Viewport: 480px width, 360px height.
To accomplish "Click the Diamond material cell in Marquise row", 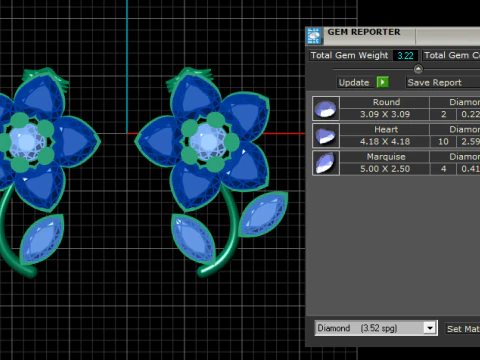I will pyautogui.click(x=455, y=157).
